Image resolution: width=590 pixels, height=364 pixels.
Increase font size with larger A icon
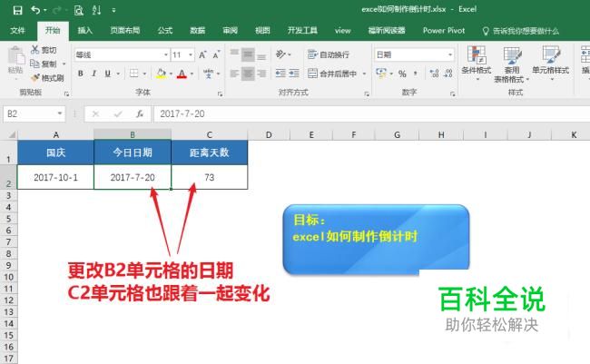pos(202,55)
